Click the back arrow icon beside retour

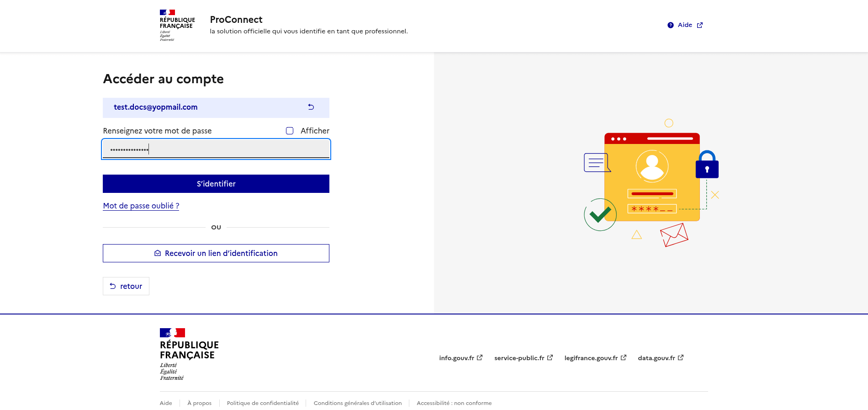(113, 286)
